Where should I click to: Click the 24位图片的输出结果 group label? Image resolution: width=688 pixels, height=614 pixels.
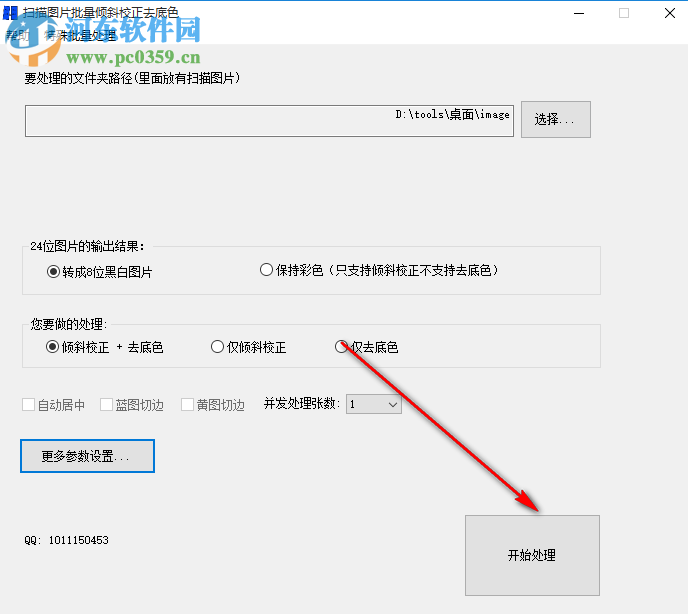coord(87,246)
